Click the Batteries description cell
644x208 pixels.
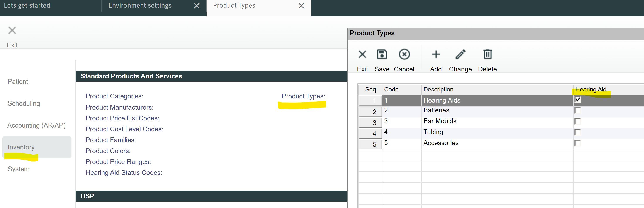(x=497, y=111)
